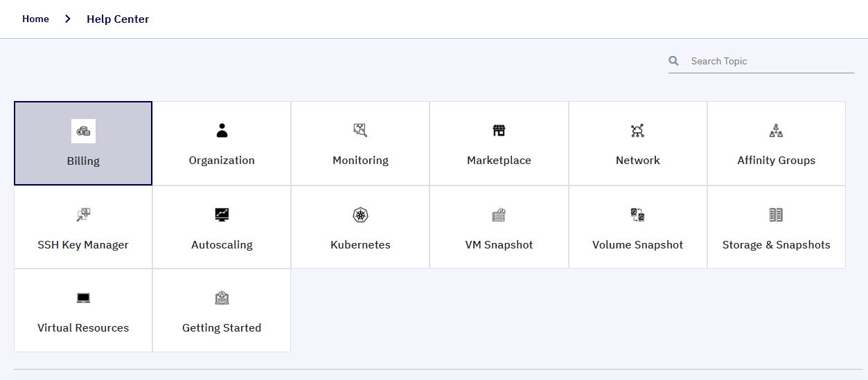Open the Billing coins icon
Screen dimensions: 868x380
pos(83,131)
